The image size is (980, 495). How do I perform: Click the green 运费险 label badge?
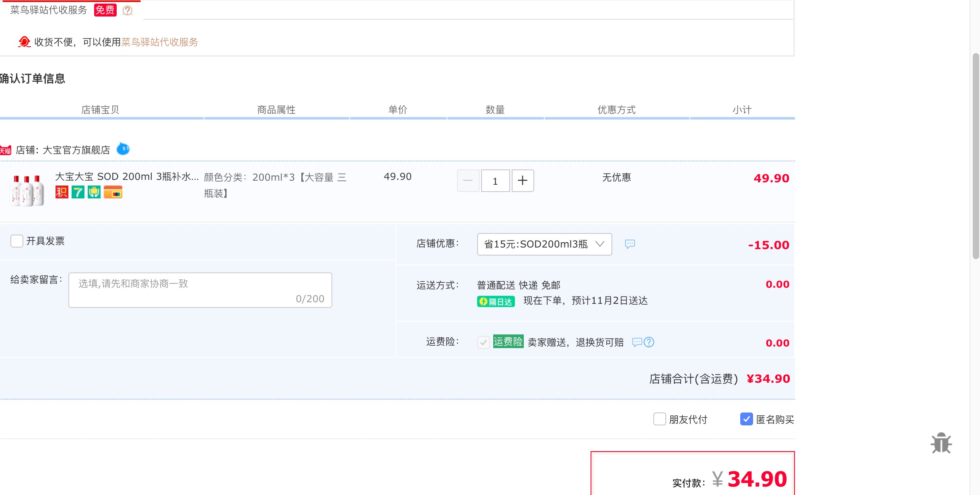click(x=508, y=341)
